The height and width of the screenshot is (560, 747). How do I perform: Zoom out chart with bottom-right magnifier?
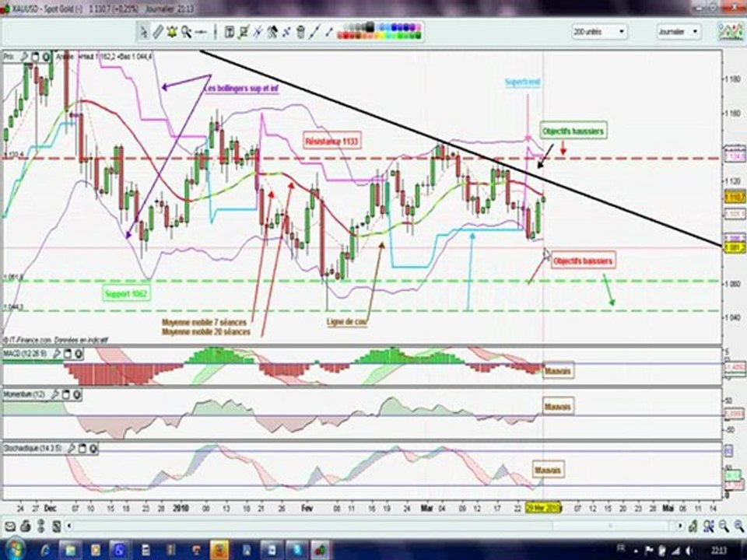pos(739,527)
